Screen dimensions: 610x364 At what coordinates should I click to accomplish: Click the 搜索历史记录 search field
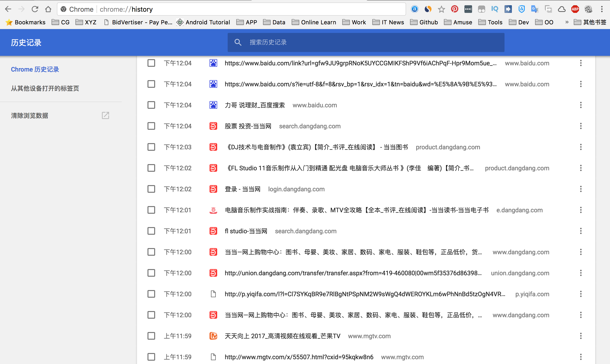[366, 42]
